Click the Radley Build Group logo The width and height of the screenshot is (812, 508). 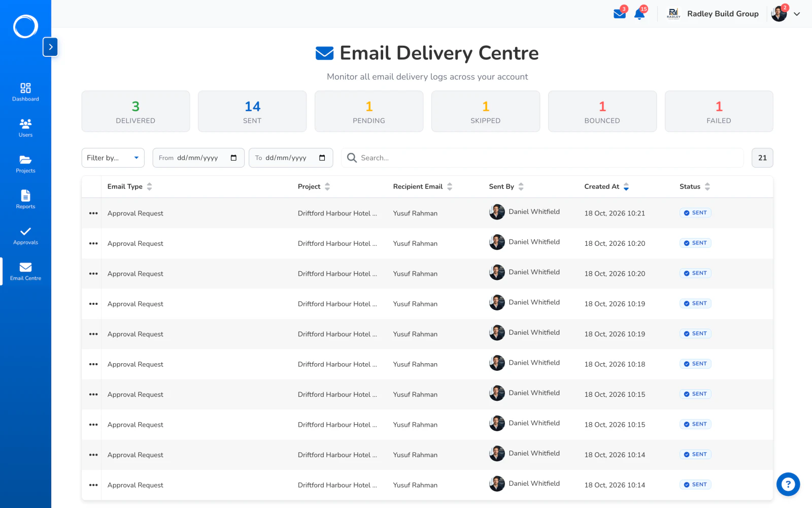tap(673, 13)
